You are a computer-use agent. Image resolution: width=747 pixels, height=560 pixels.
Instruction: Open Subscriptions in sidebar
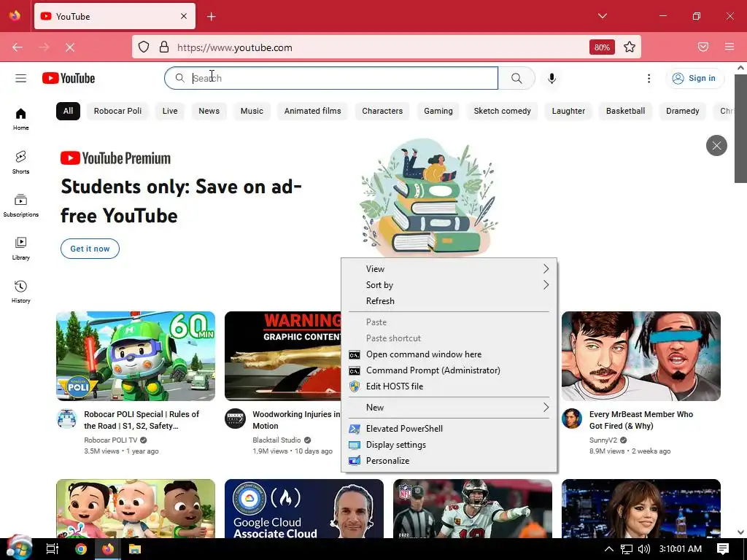(20, 205)
